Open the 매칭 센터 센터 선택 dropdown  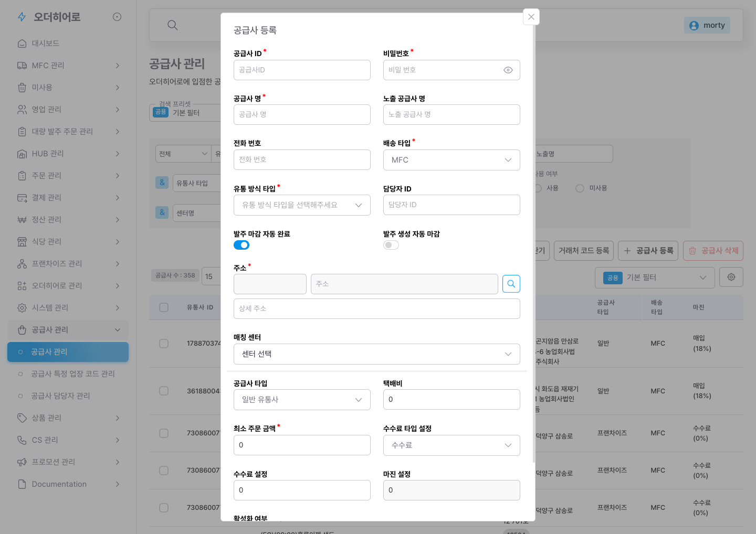(x=377, y=354)
